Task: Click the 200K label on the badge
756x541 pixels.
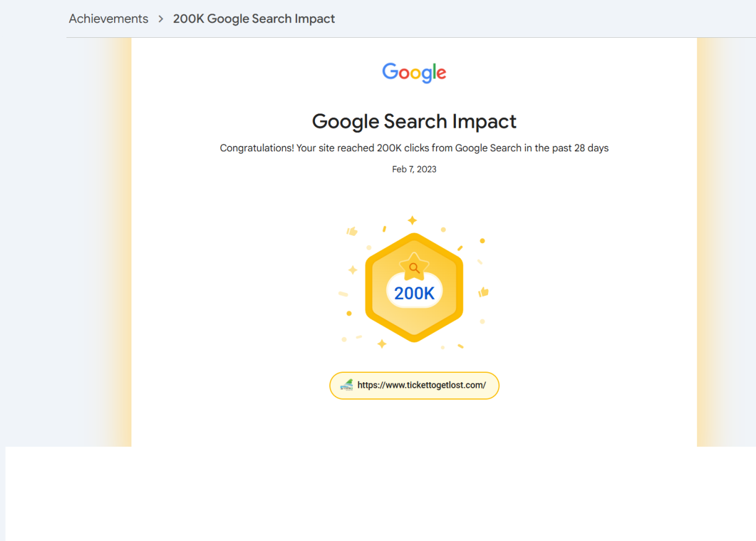Action: pos(414,292)
